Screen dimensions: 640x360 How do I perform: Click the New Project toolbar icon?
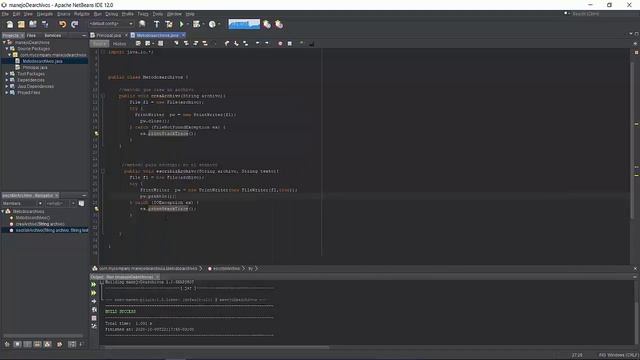tap(21, 24)
